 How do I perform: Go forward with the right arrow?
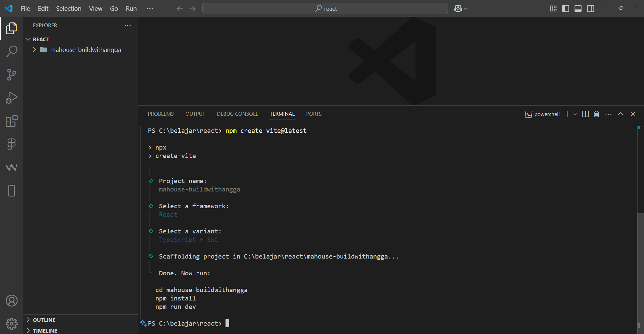coord(192,9)
